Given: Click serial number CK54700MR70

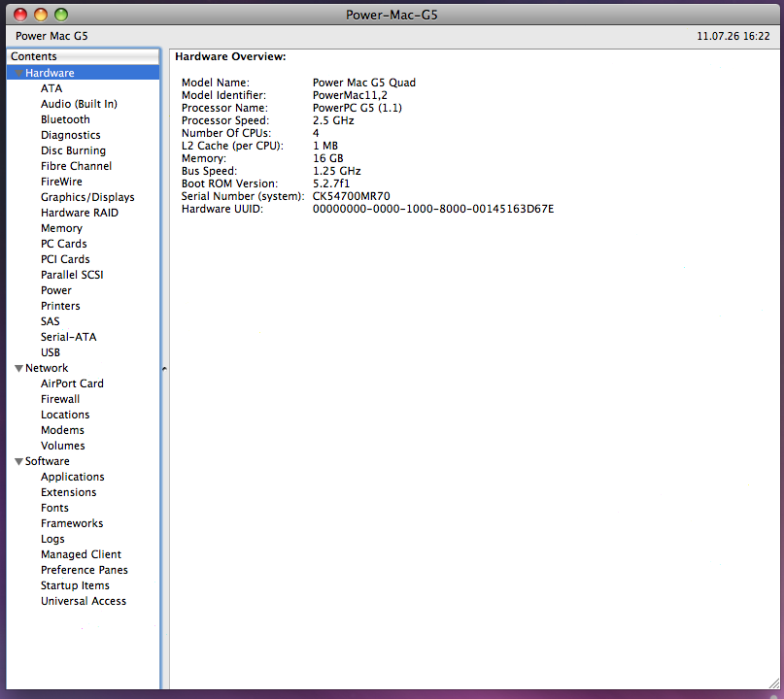Looking at the screenshot, I should point(351,196).
